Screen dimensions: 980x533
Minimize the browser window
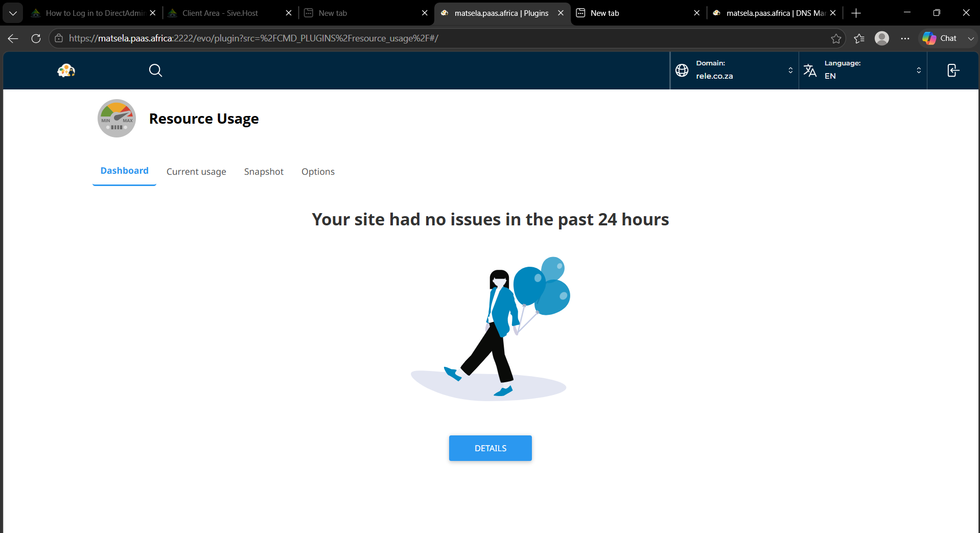pos(907,13)
